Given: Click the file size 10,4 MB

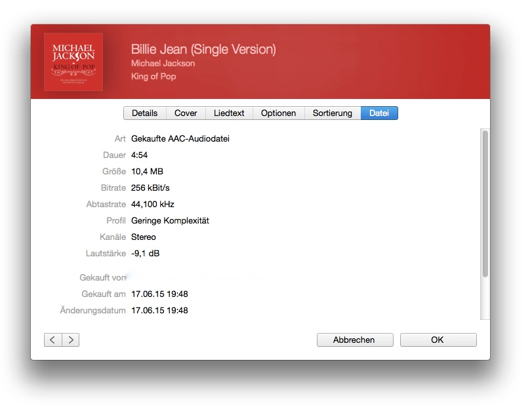Looking at the screenshot, I should pyautogui.click(x=147, y=172).
